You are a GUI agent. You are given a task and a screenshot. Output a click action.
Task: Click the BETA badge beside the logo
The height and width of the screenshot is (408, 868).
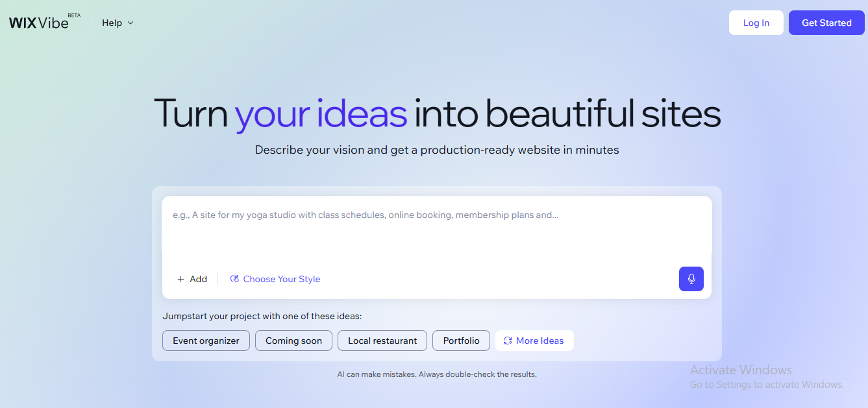pyautogui.click(x=74, y=15)
